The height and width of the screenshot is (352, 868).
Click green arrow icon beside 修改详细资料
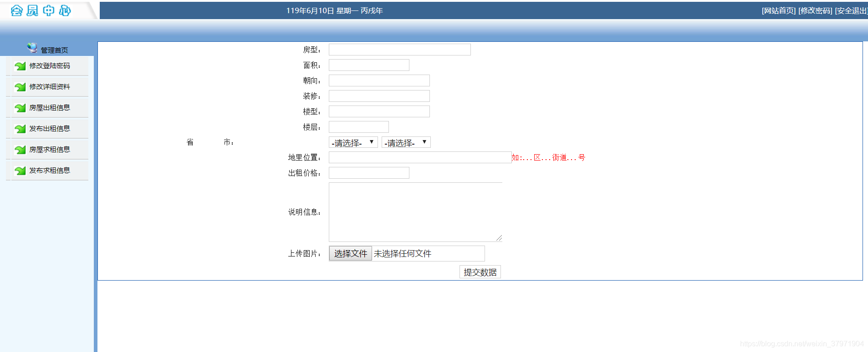click(20, 87)
